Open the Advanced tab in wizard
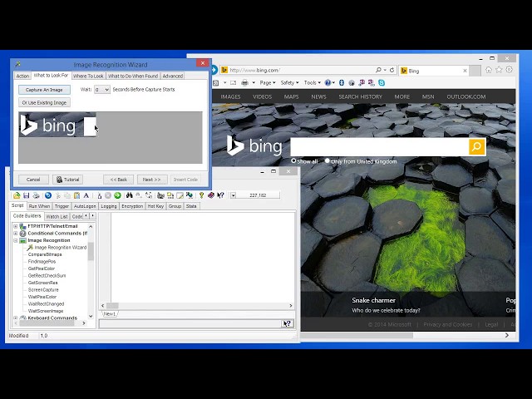 [x=172, y=76]
